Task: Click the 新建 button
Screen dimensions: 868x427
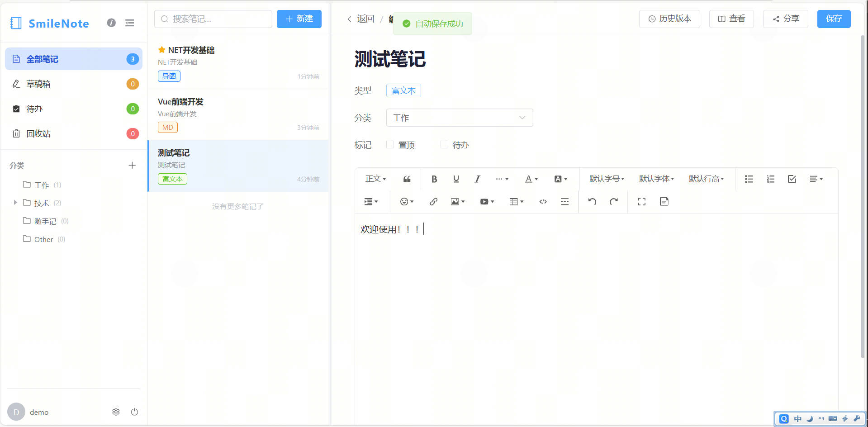Action: tap(299, 19)
